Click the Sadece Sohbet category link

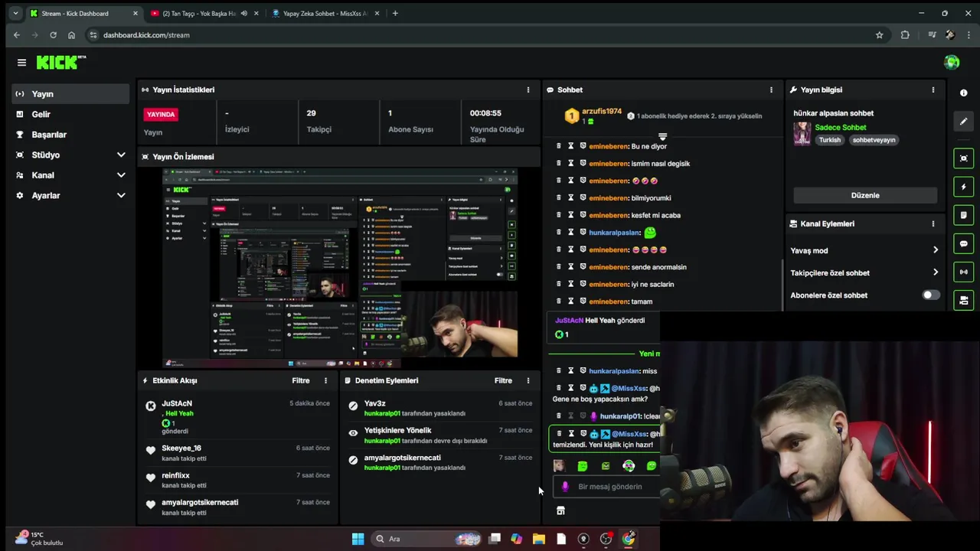(841, 127)
